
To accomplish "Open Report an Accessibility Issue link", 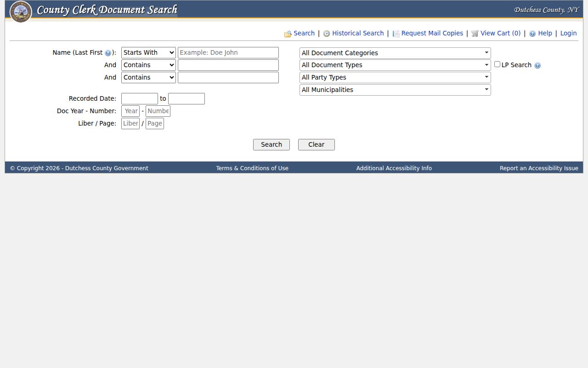I will [x=539, y=168].
